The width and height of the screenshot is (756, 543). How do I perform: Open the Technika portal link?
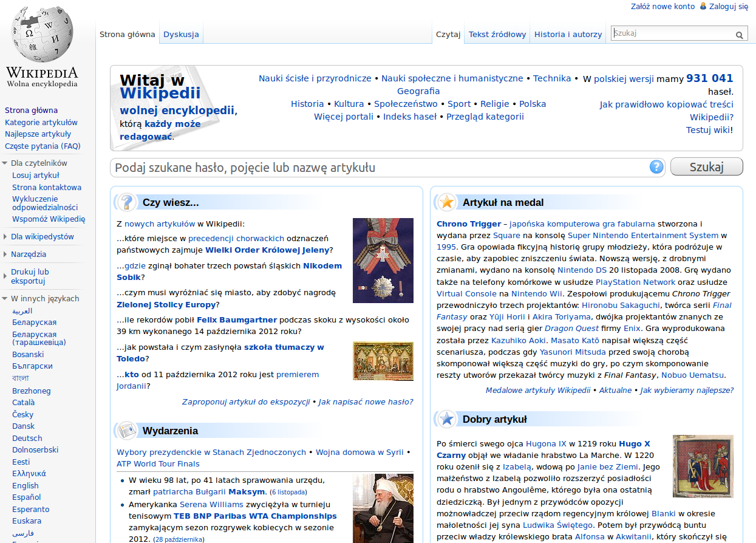[x=552, y=78]
